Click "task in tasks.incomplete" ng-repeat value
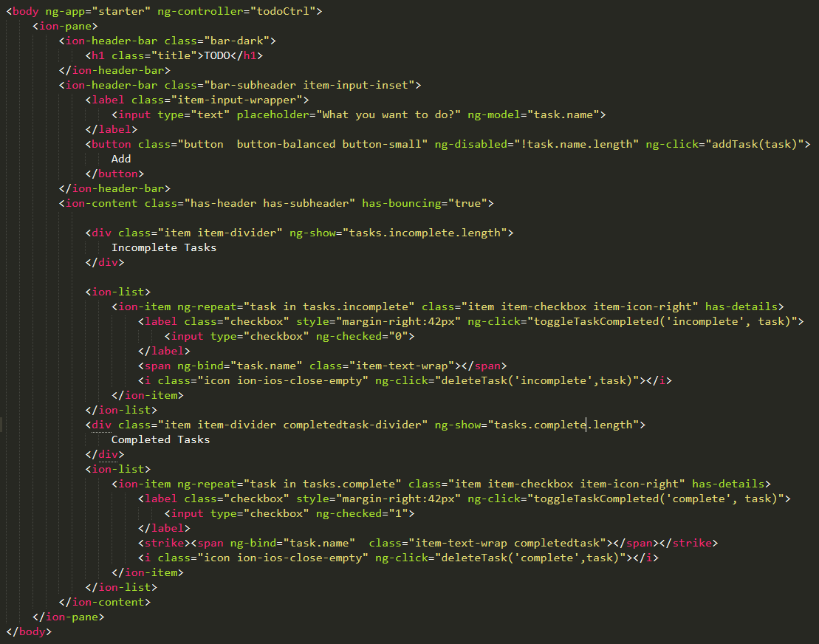The height and width of the screenshot is (644, 819). [329, 306]
